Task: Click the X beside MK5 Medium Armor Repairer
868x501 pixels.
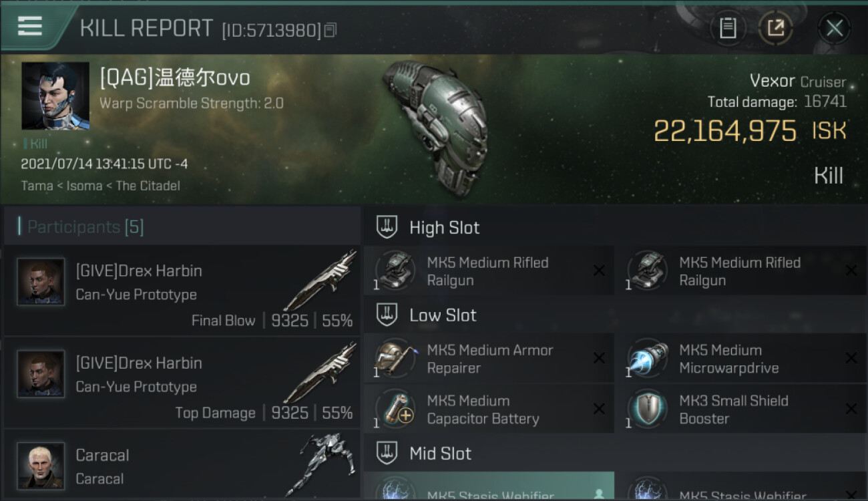Action: click(x=599, y=359)
